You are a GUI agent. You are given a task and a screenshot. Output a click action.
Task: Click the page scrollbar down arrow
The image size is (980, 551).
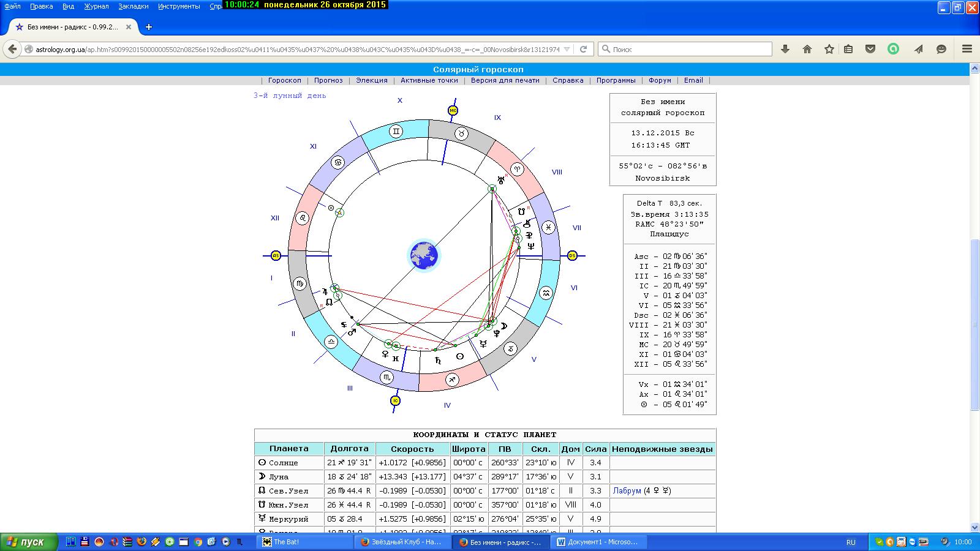pyautogui.click(x=974, y=527)
